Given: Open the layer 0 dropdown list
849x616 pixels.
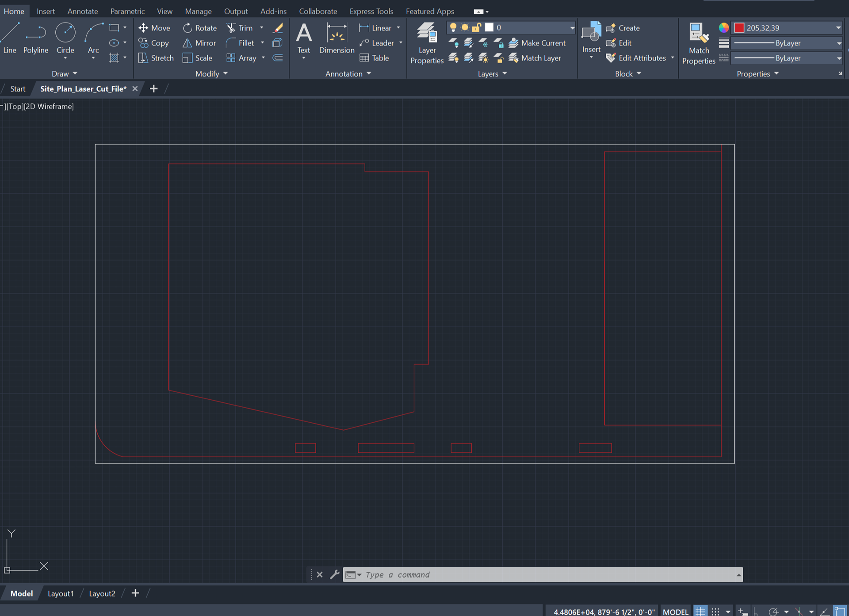Looking at the screenshot, I should coord(572,28).
